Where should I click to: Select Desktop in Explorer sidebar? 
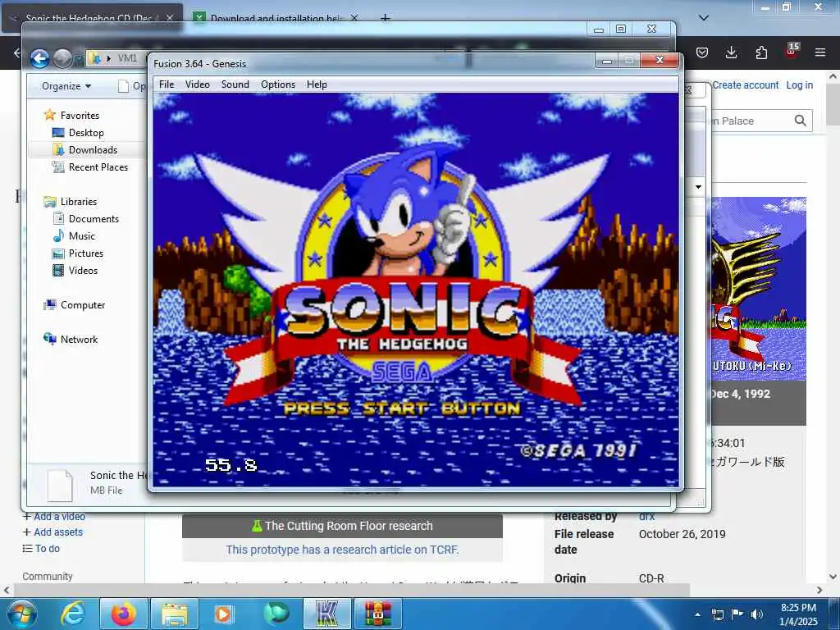(x=85, y=132)
